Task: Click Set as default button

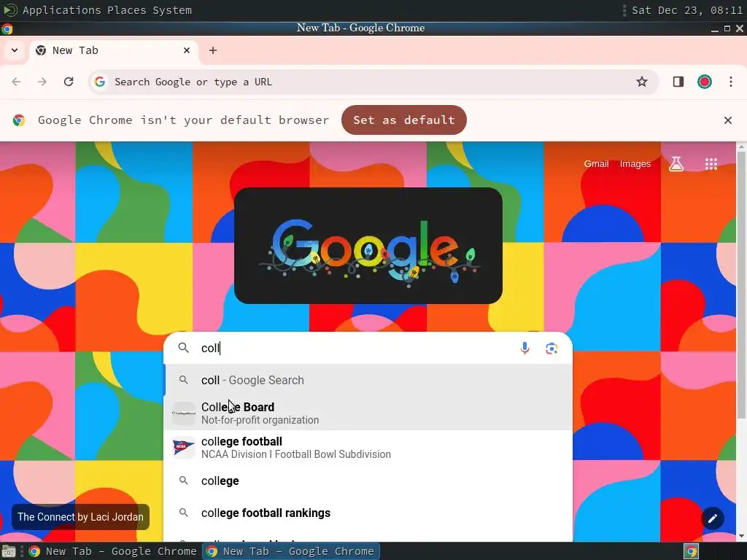Action: coord(404,120)
